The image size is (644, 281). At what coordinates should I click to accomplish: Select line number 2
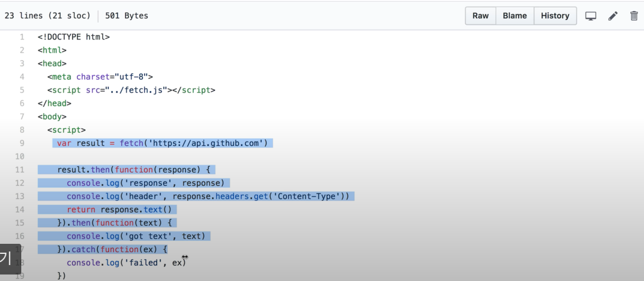click(x=22, y=50)
